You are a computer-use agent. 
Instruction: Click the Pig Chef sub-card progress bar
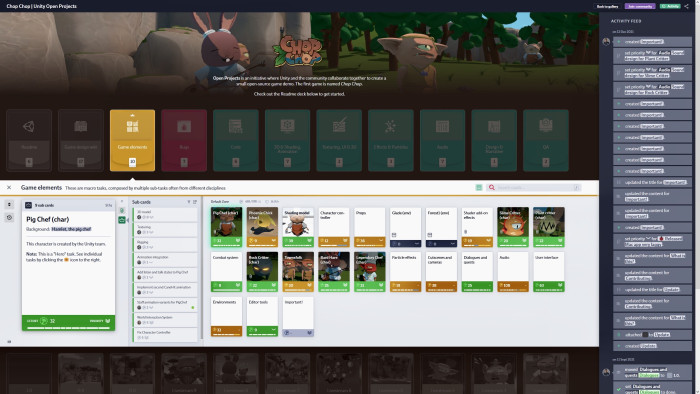pos(68,328)
